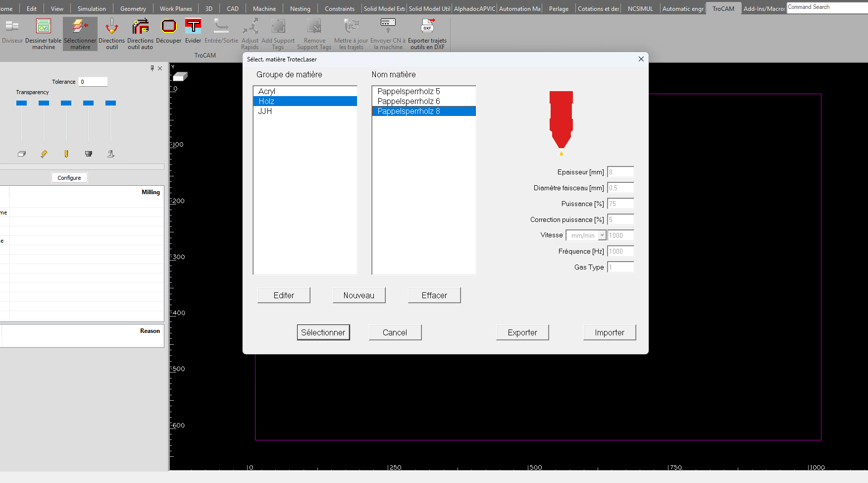Open the Work Planes tab
The height and width of the screenshot is (483, 868).
pos(176,8)
